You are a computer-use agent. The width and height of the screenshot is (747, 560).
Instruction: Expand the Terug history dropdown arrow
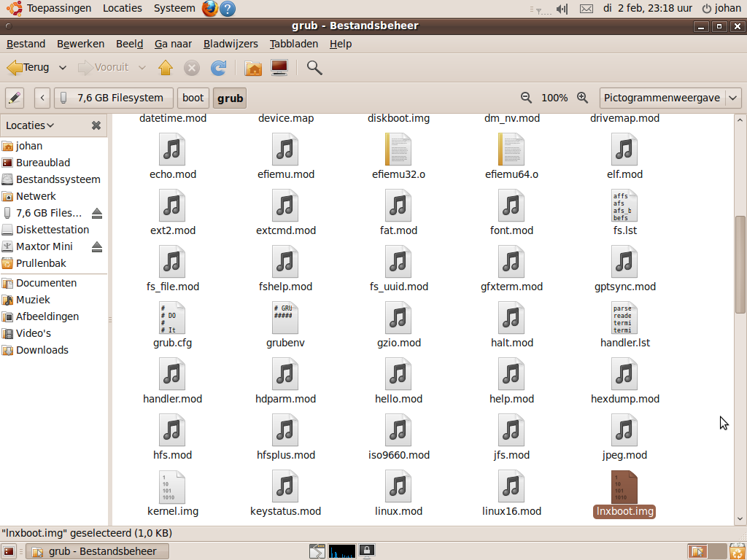click(x=63, y=68)
